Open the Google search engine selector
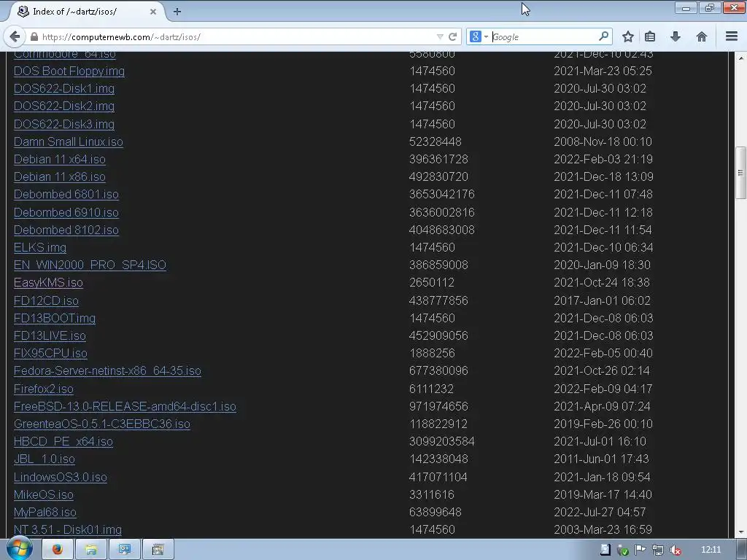The width and height of the screenshot is (747, 560). point(479,36)
